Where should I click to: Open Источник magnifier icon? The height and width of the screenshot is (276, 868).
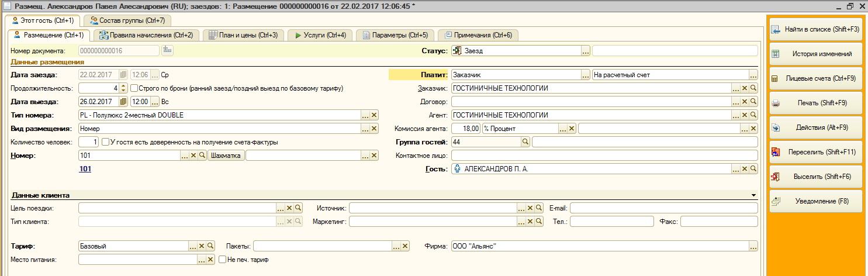pos(540,208)
